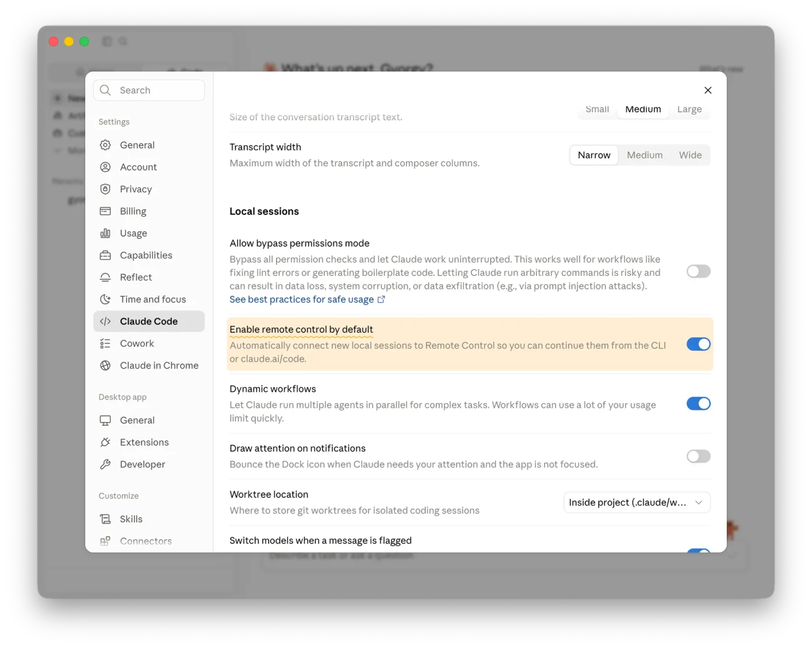Image resolution: width=812 pixels, height=648 pixels.
Task: Open the Privacy settings page
Action: point(149,189)
